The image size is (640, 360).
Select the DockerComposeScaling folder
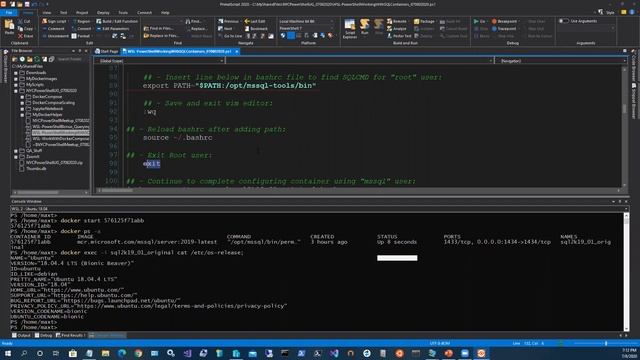pos(53,103)
